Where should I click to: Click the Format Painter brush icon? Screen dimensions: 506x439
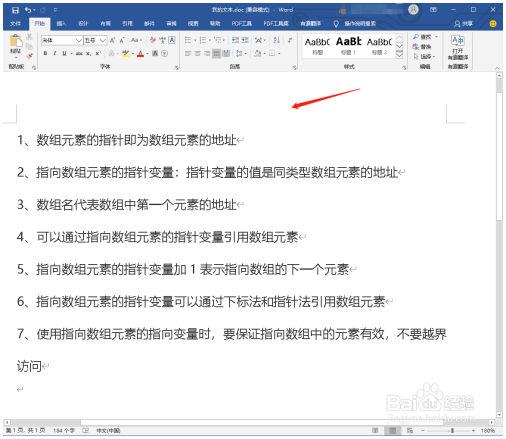[29, 56]
